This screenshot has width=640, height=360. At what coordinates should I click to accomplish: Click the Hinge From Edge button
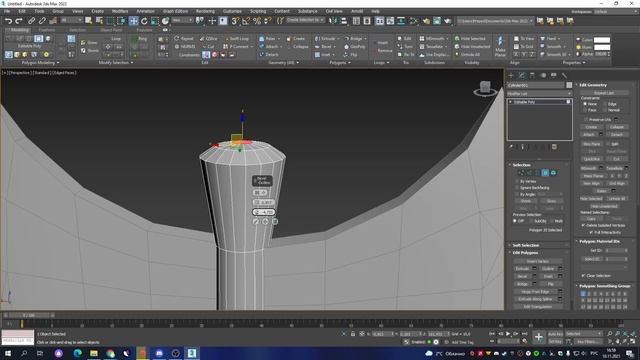coord(535,292)
